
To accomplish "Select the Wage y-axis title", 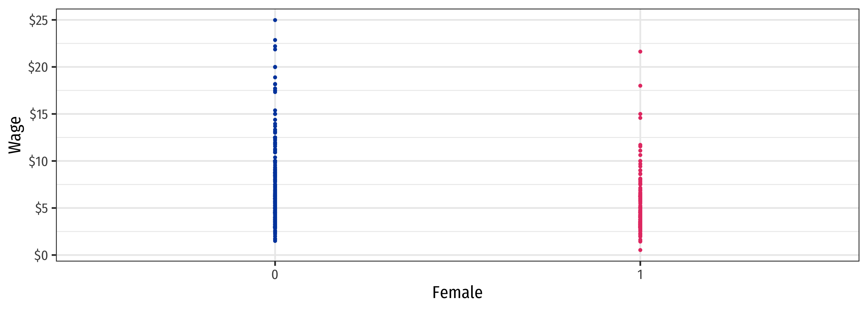I will pos(15,135).
